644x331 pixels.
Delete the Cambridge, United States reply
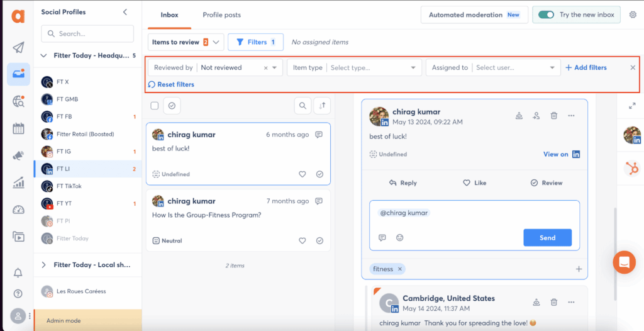click(554, 302)
